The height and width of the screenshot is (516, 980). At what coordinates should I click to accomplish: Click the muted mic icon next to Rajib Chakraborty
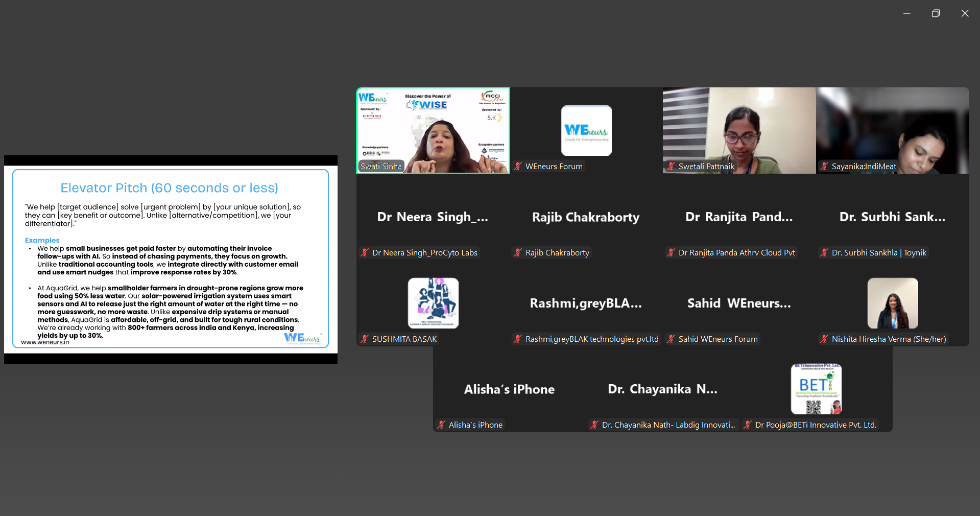click(518, 252)
